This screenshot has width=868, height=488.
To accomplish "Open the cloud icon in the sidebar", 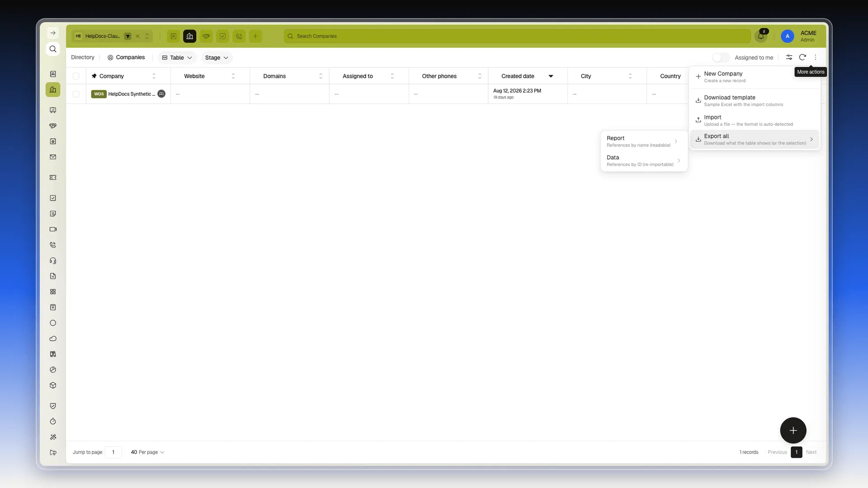I will click(53, 338).
